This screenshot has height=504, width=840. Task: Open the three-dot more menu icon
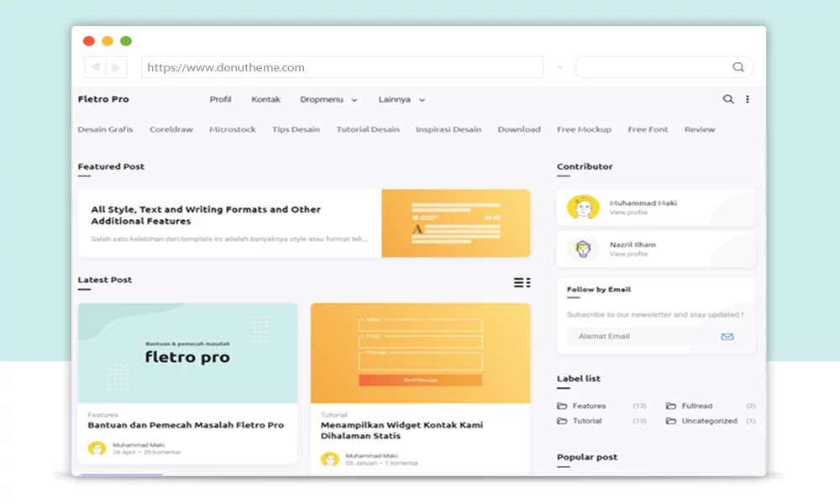(x=748, y=99)
